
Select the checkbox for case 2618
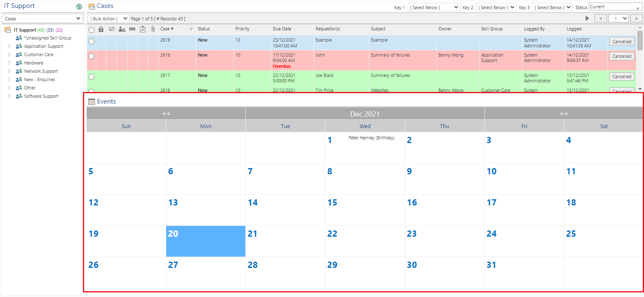coord(92,56)
